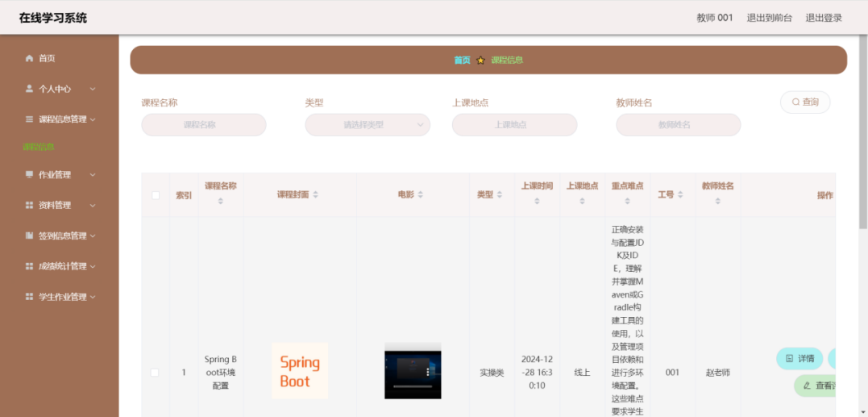Open the Spring Boot course cover image
This screenshot has width=868, height=417.
[x=300, y=370]
